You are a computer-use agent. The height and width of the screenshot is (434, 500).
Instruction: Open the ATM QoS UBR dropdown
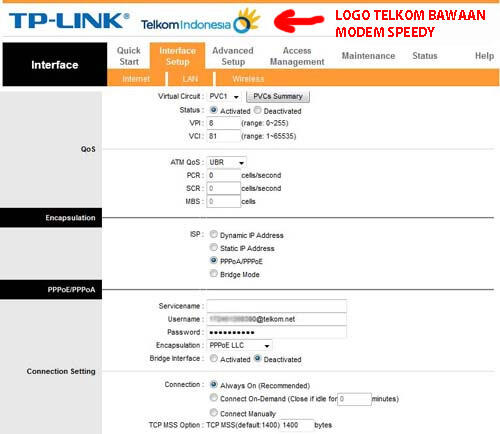point(226,163)
